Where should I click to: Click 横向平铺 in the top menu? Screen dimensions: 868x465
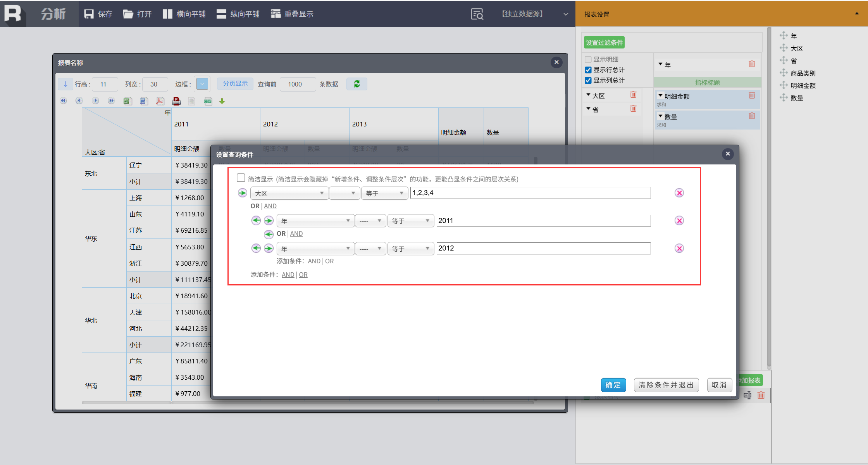point(184,14)
